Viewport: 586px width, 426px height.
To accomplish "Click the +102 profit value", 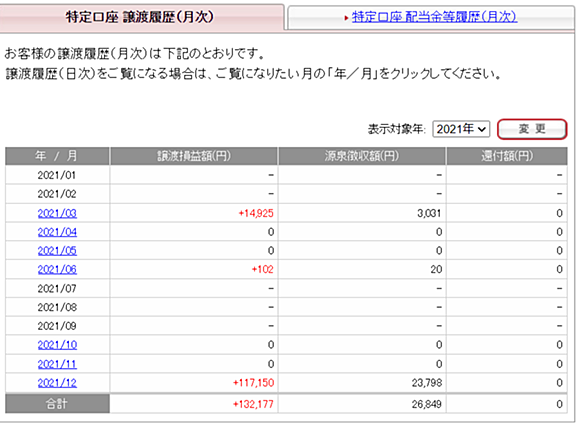I will coord(262,269).
